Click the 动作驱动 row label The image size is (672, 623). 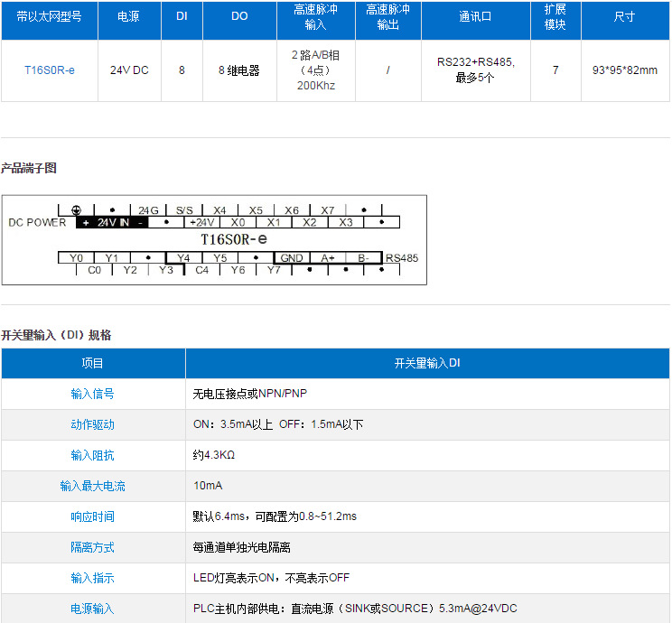click(92, 424)
